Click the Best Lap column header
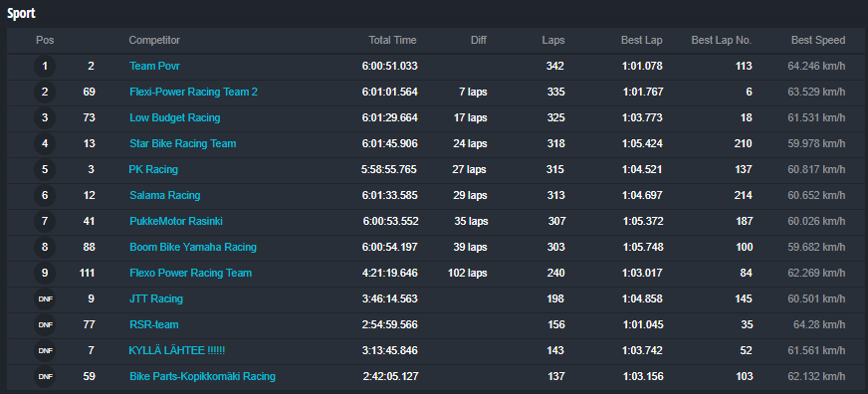Viewport: 868px width, 394px height. [642, 41]
